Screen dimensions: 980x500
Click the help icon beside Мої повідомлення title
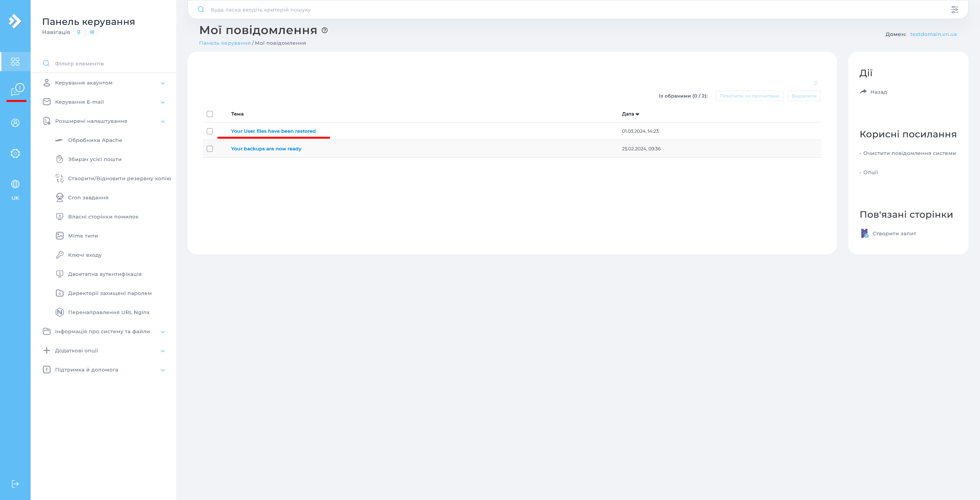325,30
